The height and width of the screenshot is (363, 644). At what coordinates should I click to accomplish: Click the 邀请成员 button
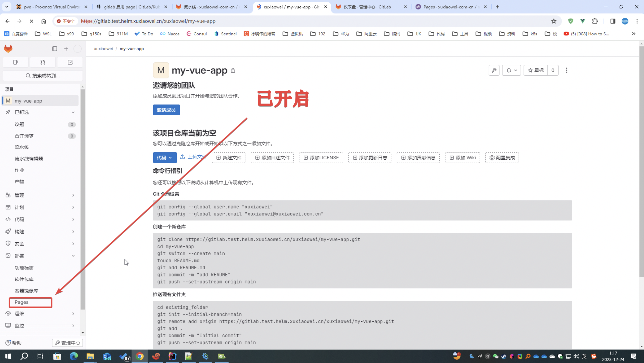pos(166,110)
